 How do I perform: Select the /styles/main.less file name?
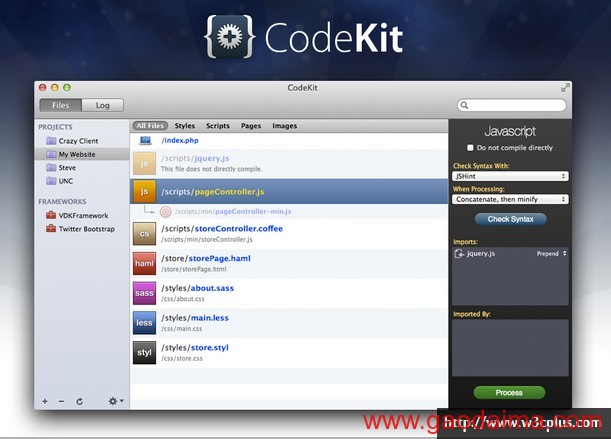[x=195, y=318]
